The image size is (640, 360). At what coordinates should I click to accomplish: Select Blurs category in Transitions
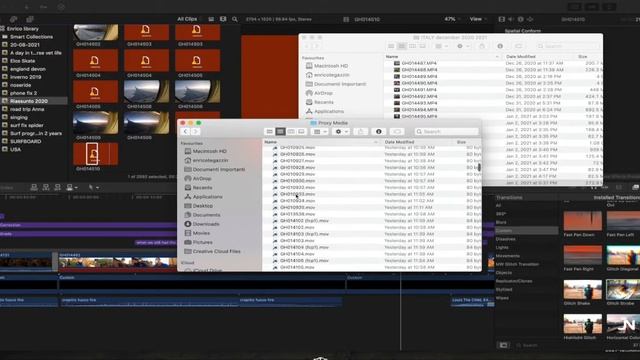pos(501,222)
